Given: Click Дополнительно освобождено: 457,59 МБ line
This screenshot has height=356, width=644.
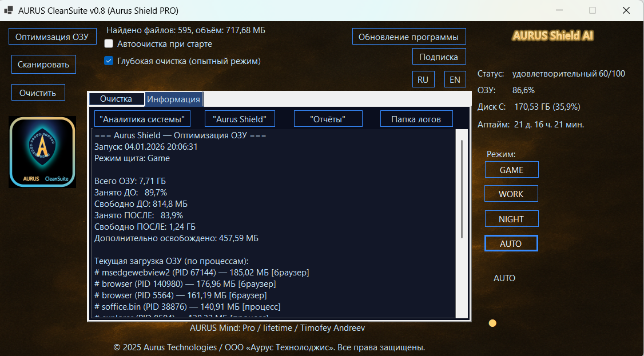Looking at the screenshot, I should click(176, 238).
